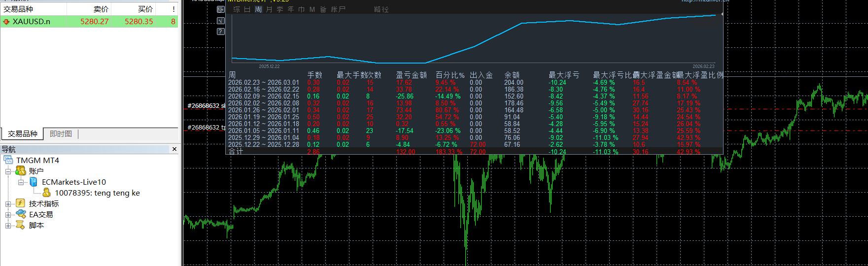The width and height of the screenshot is (868, 266).
Task: Expand the EA交易 tree node
Action: tap(8, 215)
